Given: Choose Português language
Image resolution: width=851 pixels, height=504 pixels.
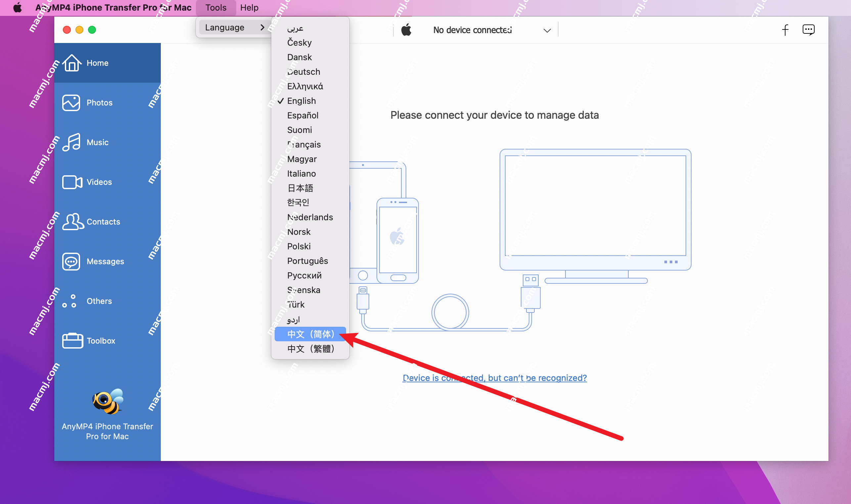Looking at the screenshot, I should click(310, 261).
